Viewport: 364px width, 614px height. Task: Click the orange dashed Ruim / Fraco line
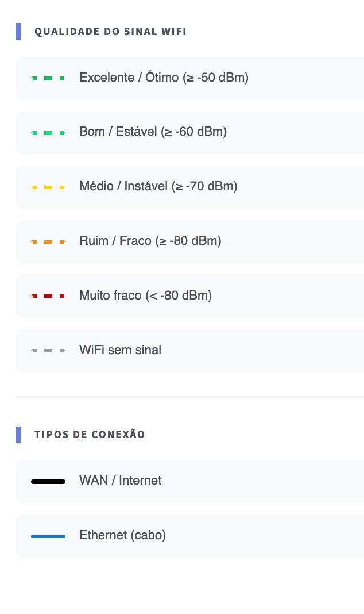pyautogui.click(x=48, y=242)
